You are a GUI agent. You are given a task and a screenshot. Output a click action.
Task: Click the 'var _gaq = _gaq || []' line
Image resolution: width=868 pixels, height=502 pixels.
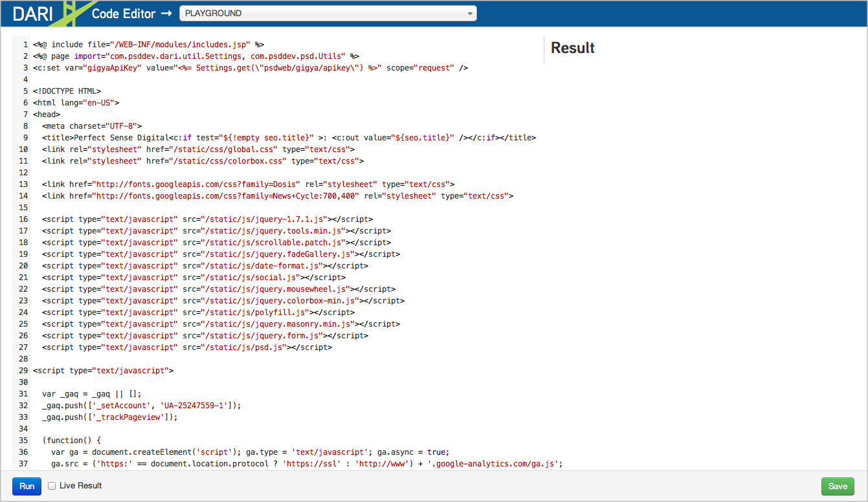[92, 394]
